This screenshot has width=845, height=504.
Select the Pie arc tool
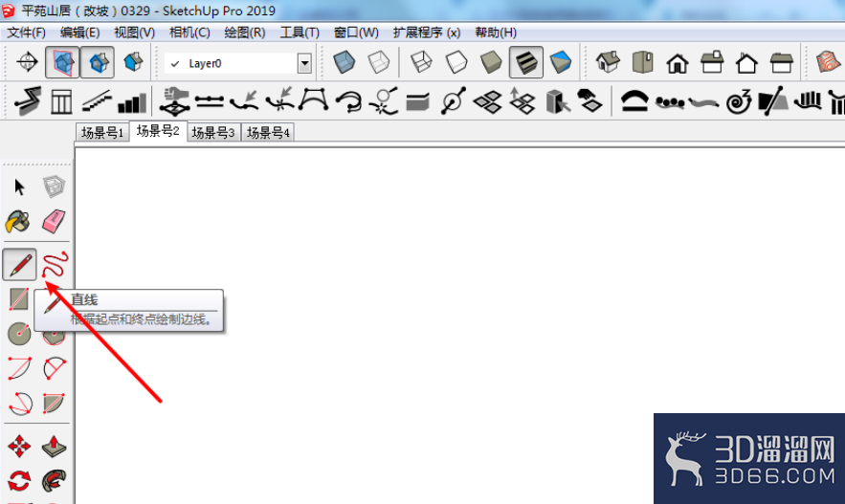[x=54, y=403]
